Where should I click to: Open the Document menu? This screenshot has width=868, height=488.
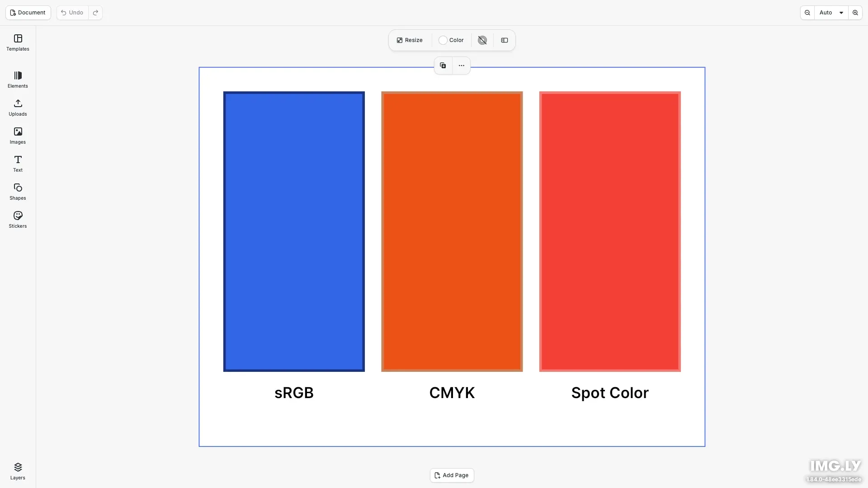(28, 13)
